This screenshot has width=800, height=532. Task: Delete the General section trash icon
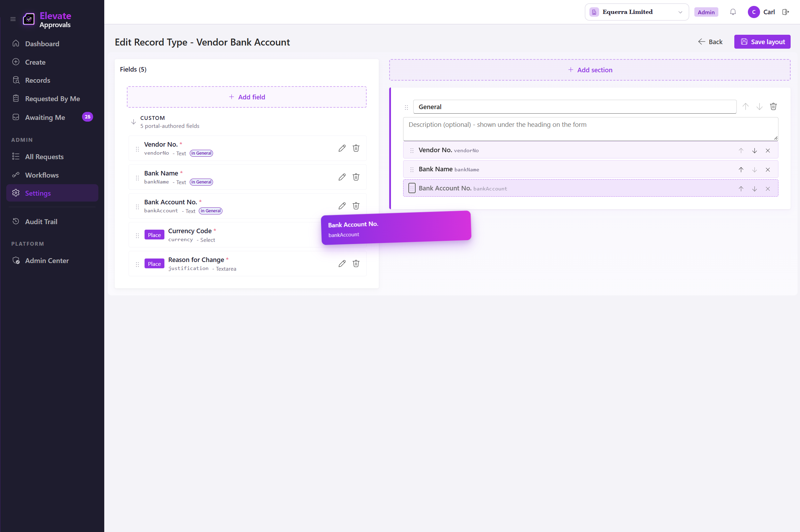[773, 107]
